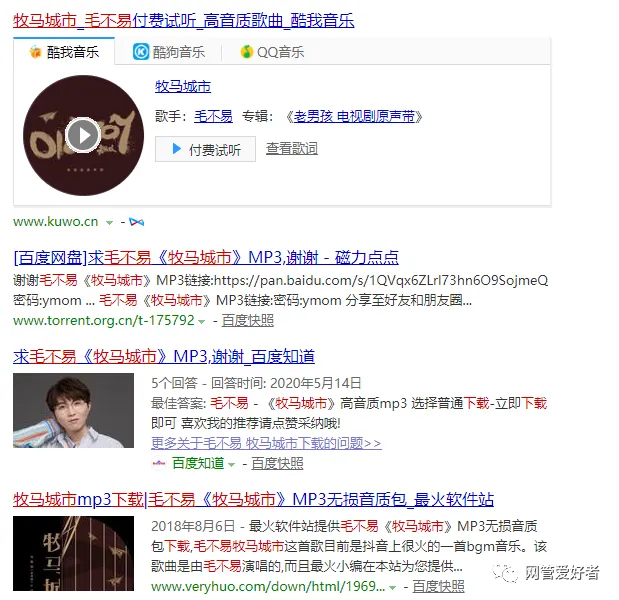Open the 百度网盘 磁力点点 search result
Screen dimensions: 619x600
[206, 257]
